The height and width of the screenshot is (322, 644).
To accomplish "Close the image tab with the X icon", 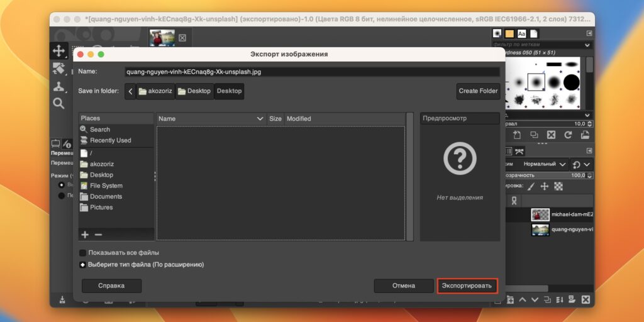I will pos(182,38).
